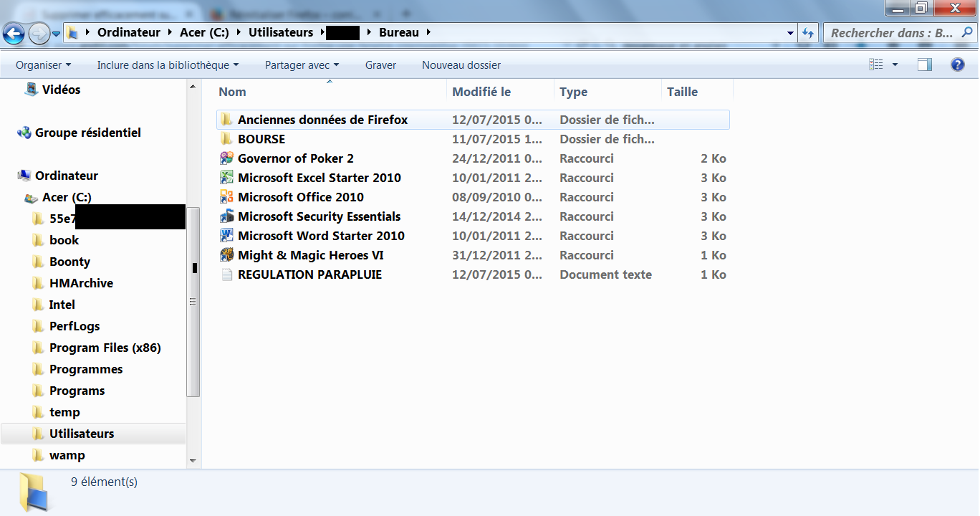This screenshot has width=980, height=516.
Task: Click the book folder icon in the sidebar
Action: click(x=38, y=240)
